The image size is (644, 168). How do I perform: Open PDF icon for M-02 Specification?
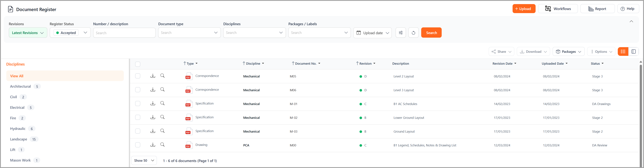tap(189, 117)
